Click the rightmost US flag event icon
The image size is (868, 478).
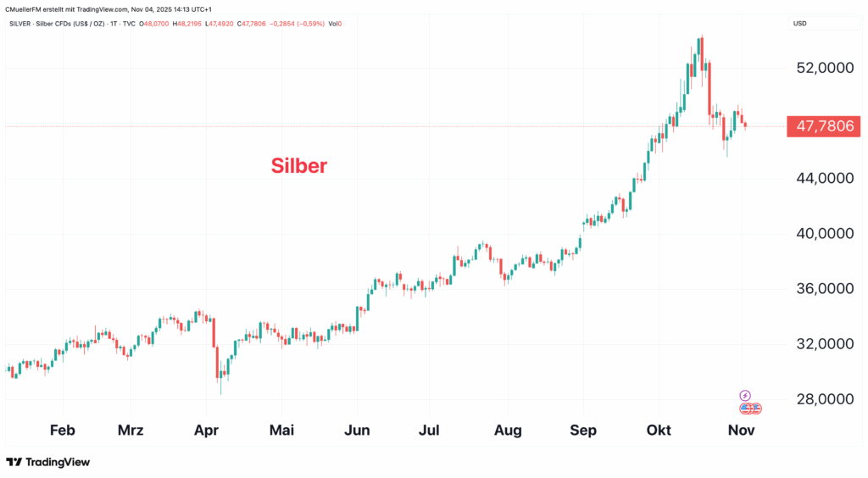(x=757, y=409)
